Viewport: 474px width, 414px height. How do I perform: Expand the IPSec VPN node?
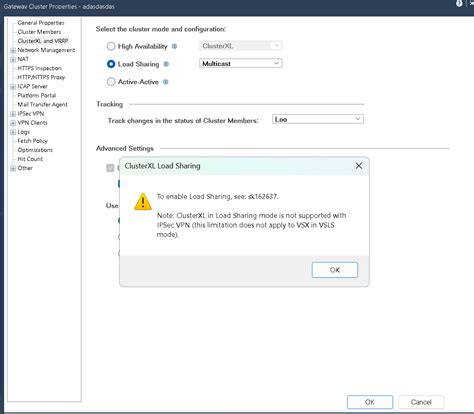click(x=13, y=114)
